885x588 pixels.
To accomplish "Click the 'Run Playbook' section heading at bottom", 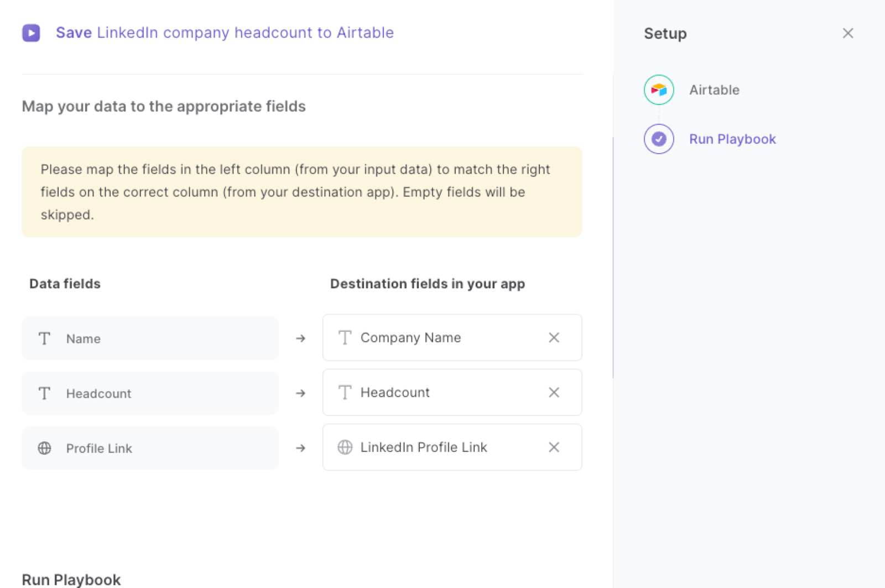I will click(x=71, y=579).
